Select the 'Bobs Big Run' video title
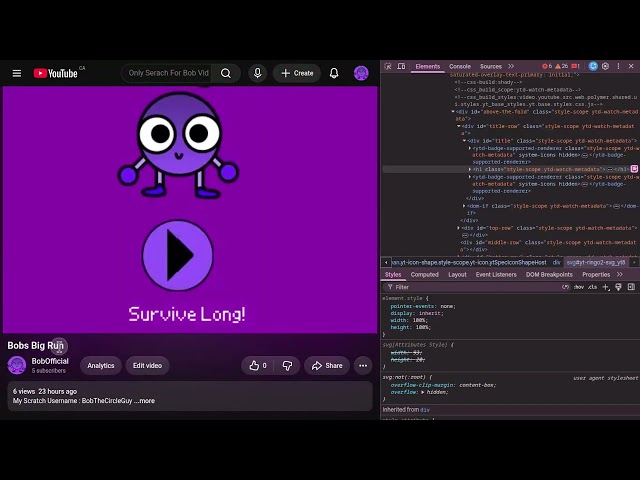The height and width of the screenshot is (480, 640). coord(36,346)
